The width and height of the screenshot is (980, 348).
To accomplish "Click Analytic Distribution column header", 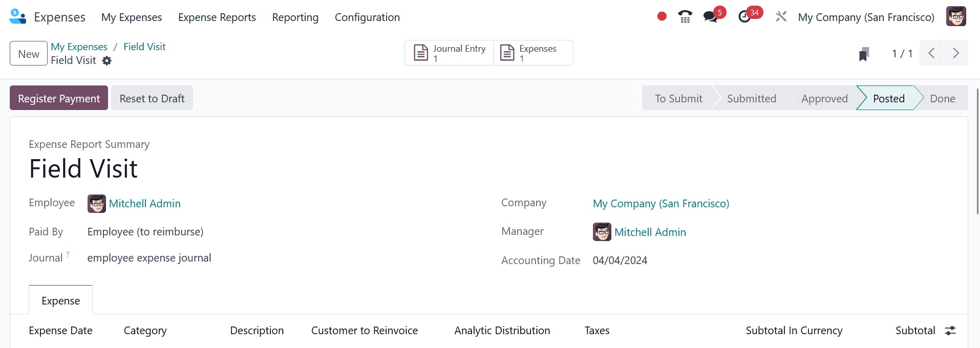I will point(502,331).
